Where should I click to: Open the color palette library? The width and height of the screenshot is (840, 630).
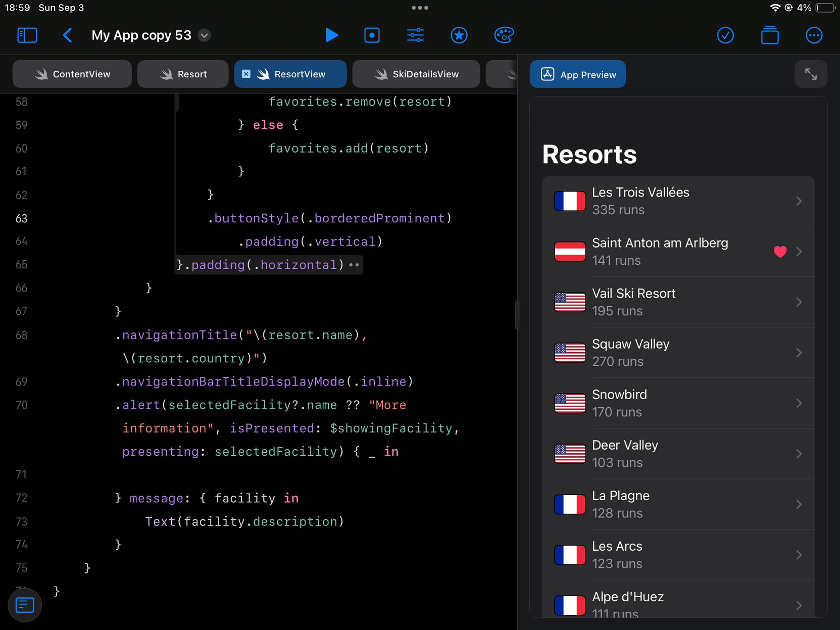504,35
